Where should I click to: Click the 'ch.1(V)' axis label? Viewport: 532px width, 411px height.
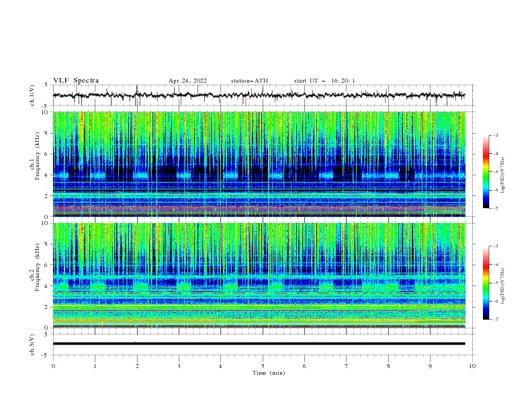pos(32,95)
